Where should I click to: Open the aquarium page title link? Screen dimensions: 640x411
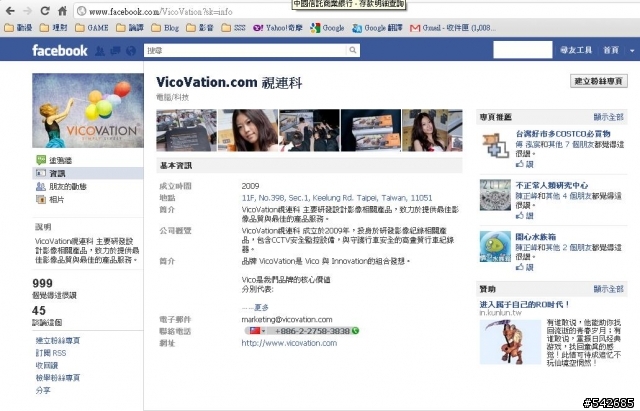coord(536,237)
